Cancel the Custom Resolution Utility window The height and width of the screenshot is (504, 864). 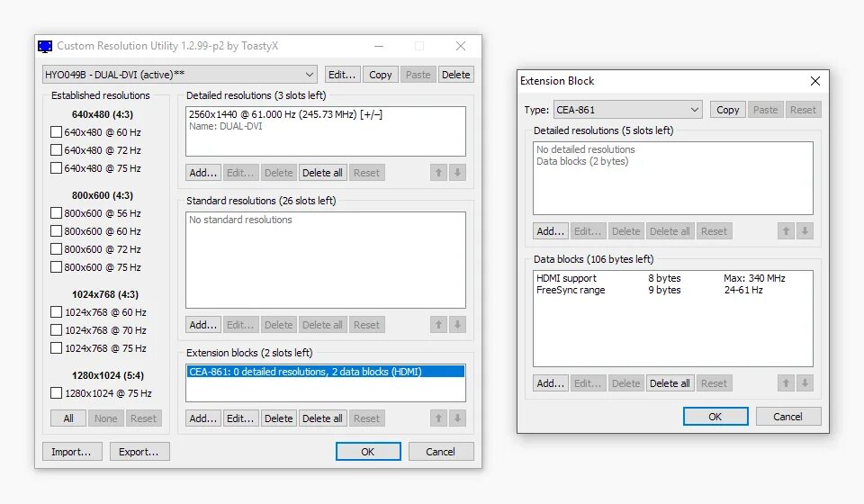(441, 452)
